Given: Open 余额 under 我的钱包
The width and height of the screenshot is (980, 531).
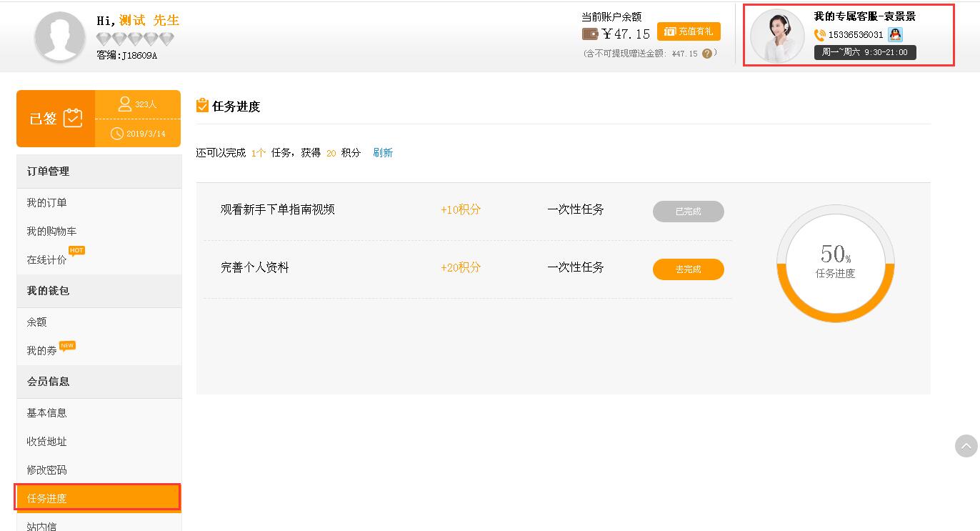Looking at the screenshot, I should pyautogui.click(x=37, y=322).
